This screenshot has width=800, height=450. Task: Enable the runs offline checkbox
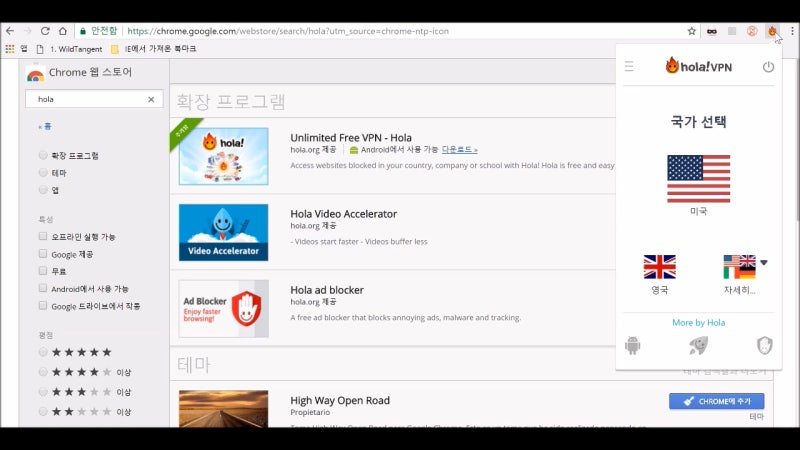(43, 236)
